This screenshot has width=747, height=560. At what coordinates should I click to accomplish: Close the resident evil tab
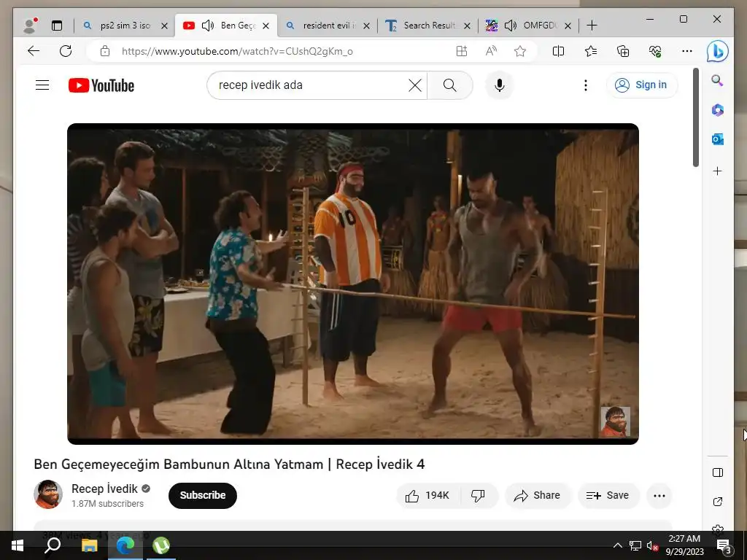click(366, 26)
